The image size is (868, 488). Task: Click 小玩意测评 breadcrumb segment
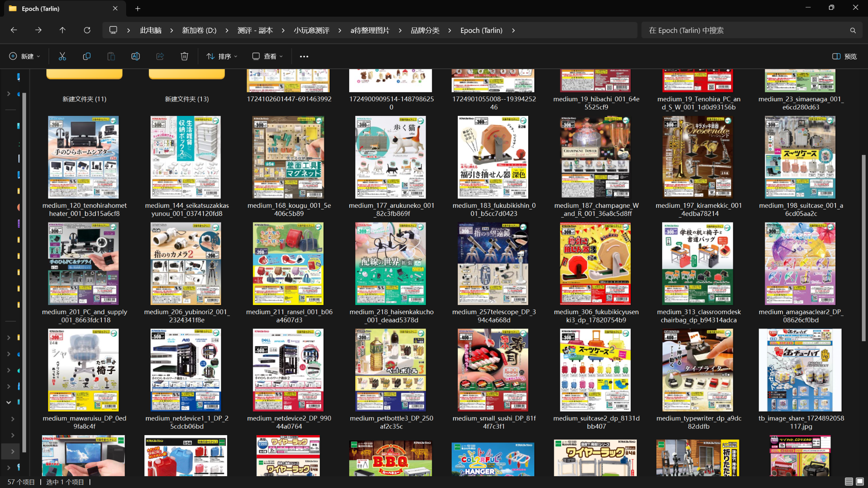pyautogui.click(x=311, y=30)
